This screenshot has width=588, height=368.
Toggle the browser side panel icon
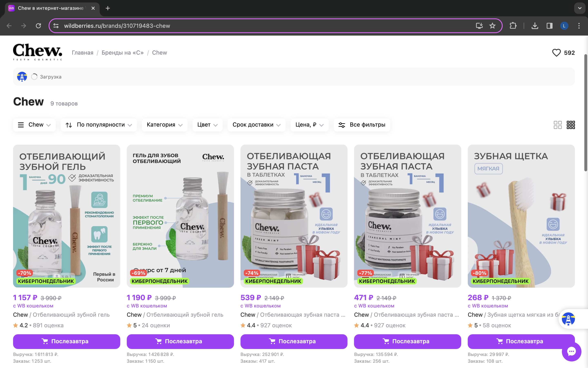pyautogui.click(x=550, y=26)
